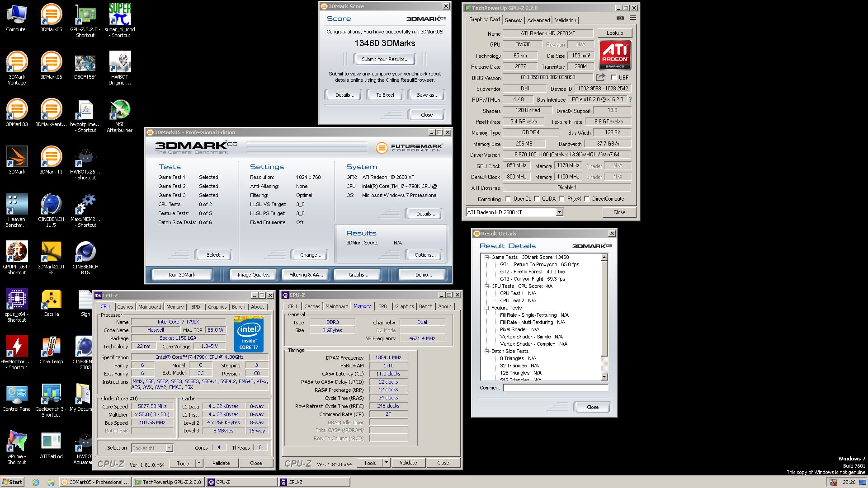Open GPU-Z hamburger menu icon
Image resolution: width=868 pixels, height=488 pixels.
[632, 18]
